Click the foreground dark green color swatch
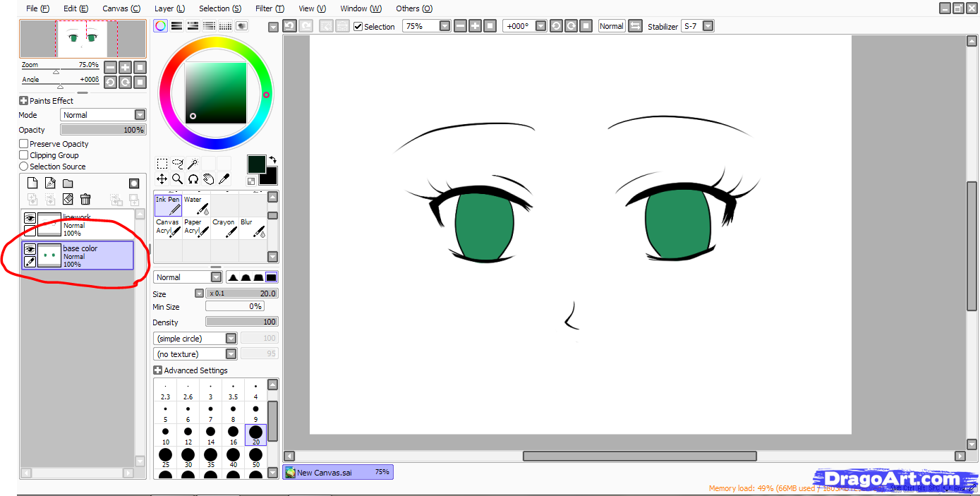Viewport: 980px width, 496px height. pyautogui.click(x=256, y=164)
